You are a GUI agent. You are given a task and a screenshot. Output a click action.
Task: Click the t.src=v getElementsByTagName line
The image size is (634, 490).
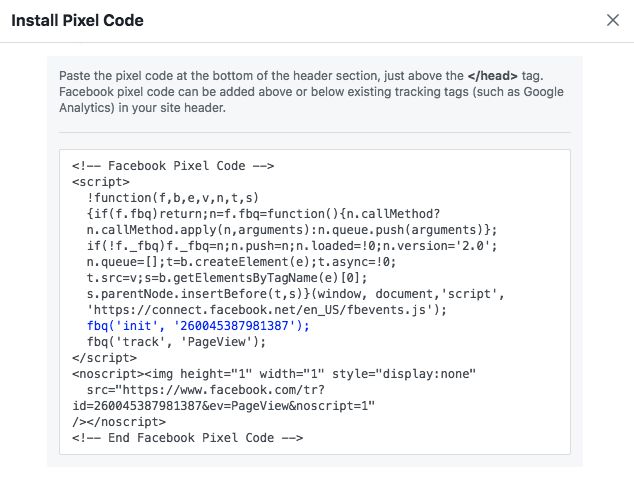(227, 278)
